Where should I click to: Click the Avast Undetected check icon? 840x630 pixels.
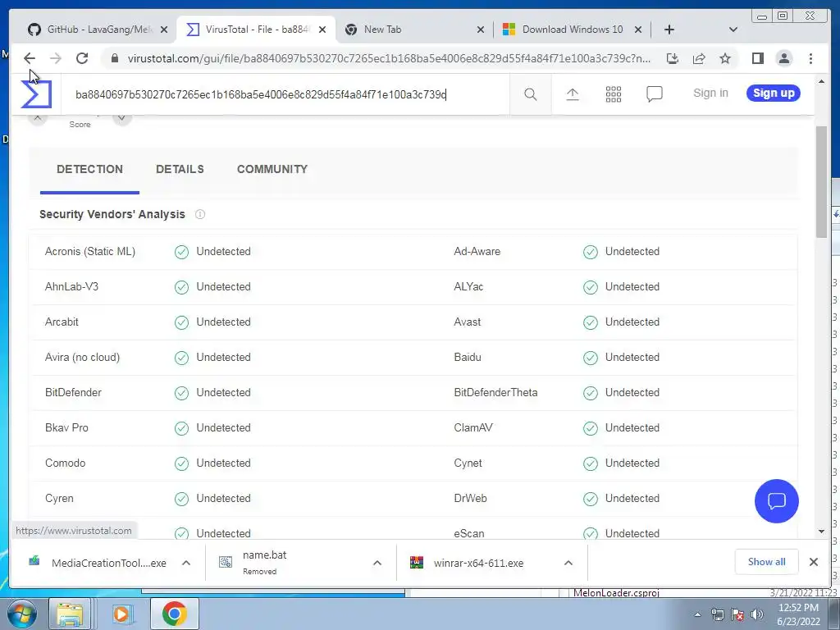pyautogui.click(x=591, y=322)
